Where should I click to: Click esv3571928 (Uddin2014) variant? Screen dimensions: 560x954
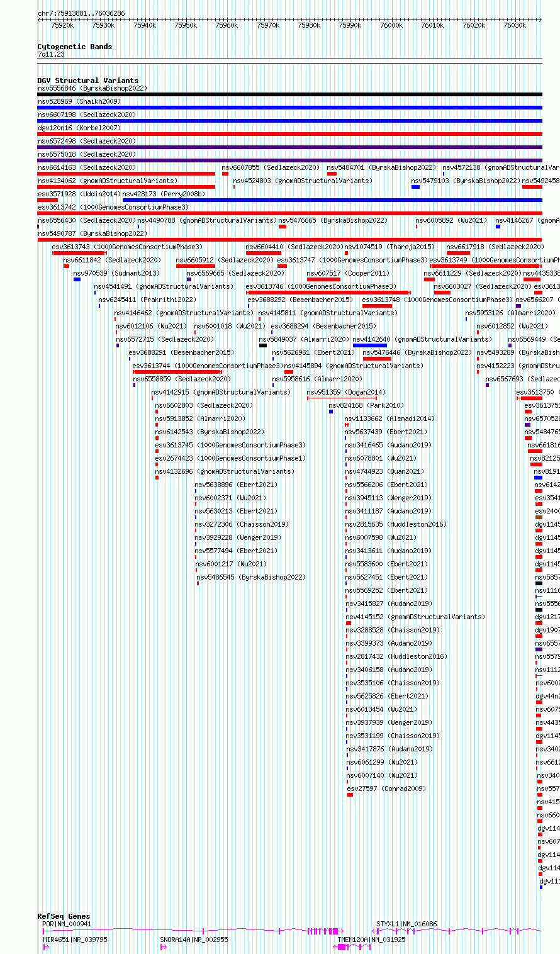click(x=79, y=194)
